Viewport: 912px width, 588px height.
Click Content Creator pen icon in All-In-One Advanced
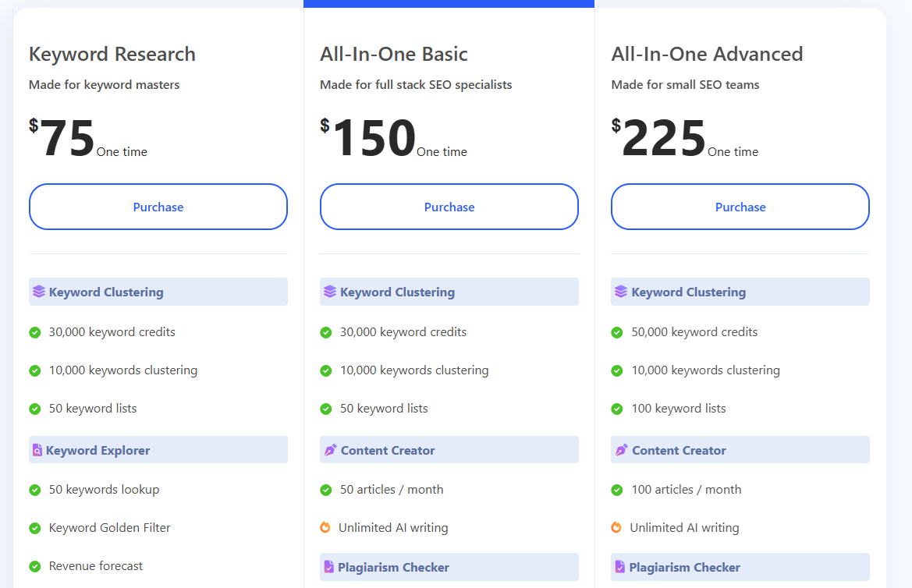(x=622, y=450)
